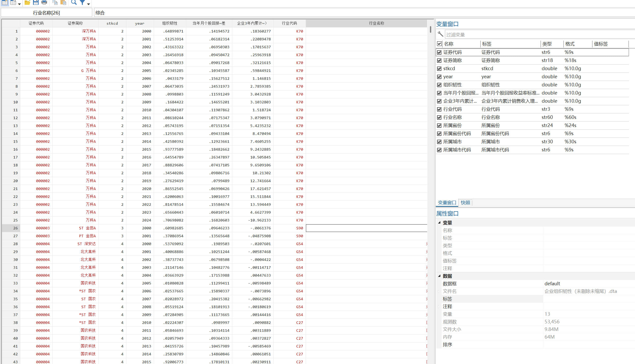Click the 类型 column header in variables list
635x364 pixels.
tap(547, 44)
